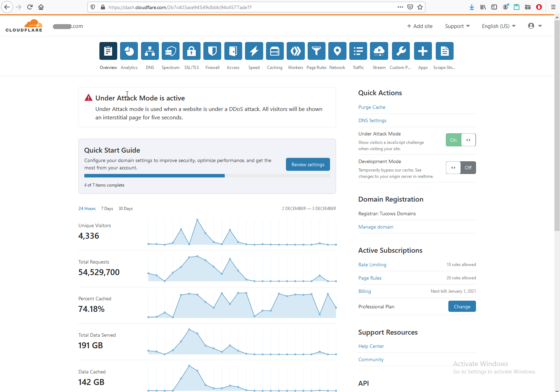Click the red Opera extension icon
The width and height of the screenshot is (560, 392).
point(539,7)
